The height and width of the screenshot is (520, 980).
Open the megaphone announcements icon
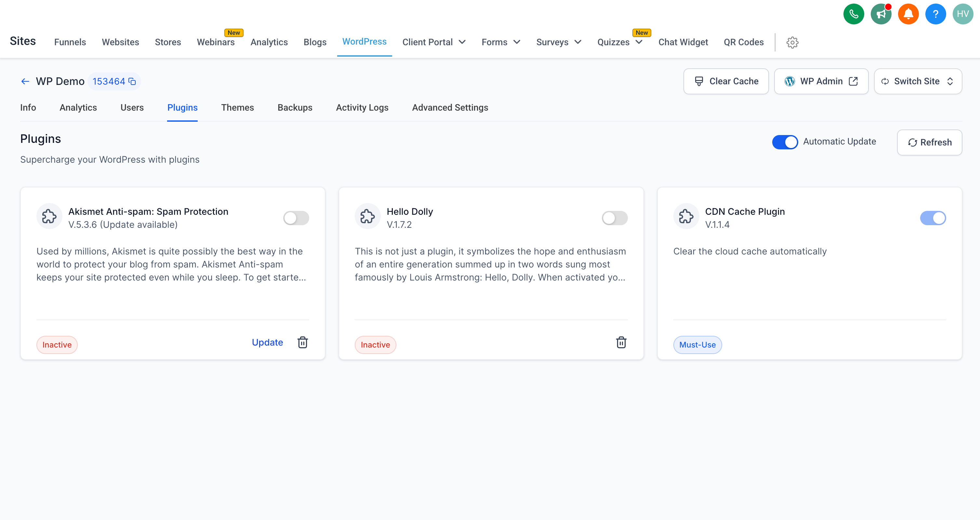coord(881,14)
